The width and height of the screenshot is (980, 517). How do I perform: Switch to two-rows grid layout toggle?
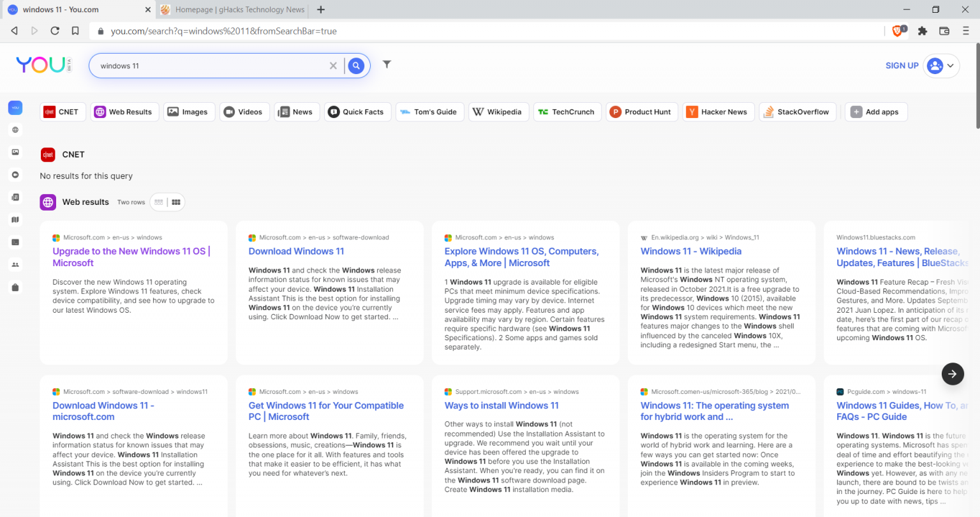point(176,202)
